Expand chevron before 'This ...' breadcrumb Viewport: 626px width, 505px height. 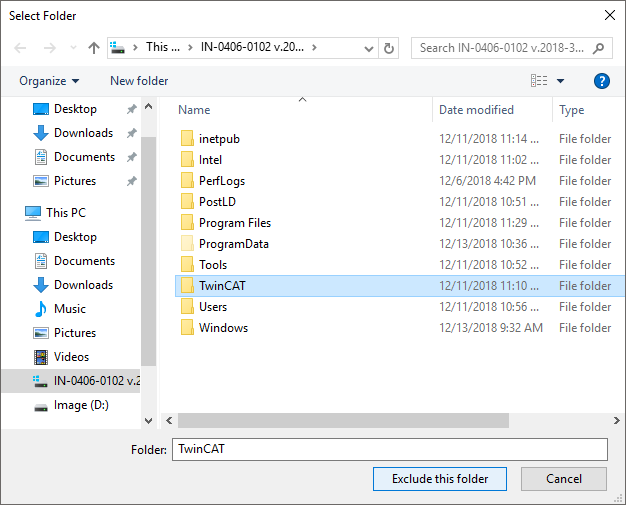[x=135, y=48]
